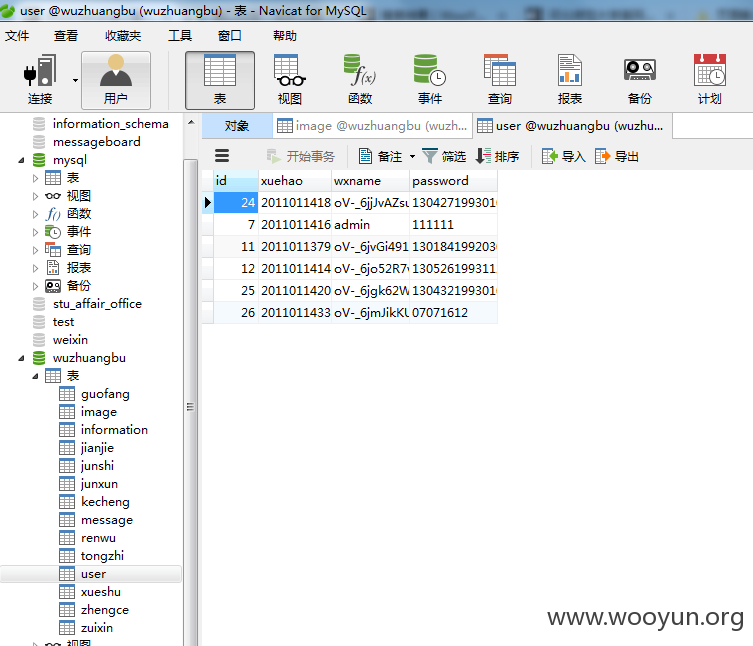
Task: Select the test database
Action: click(63, 322)
